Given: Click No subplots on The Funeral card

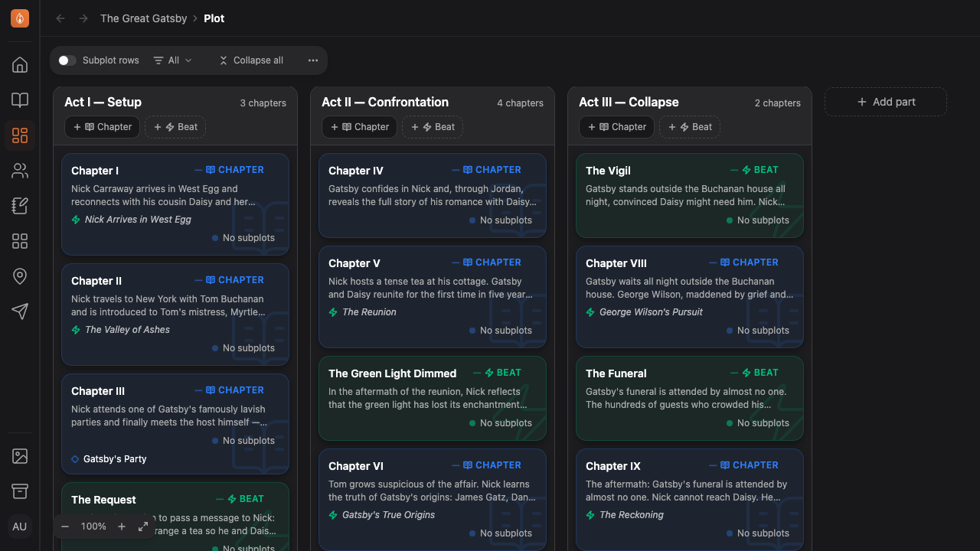Looking at the screenshot, I should [758, 423].
